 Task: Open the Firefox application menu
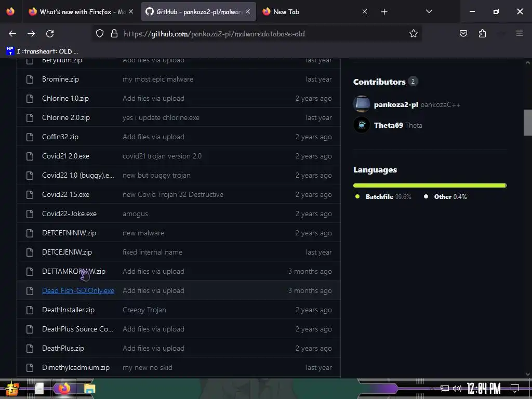tap(520, 33)
